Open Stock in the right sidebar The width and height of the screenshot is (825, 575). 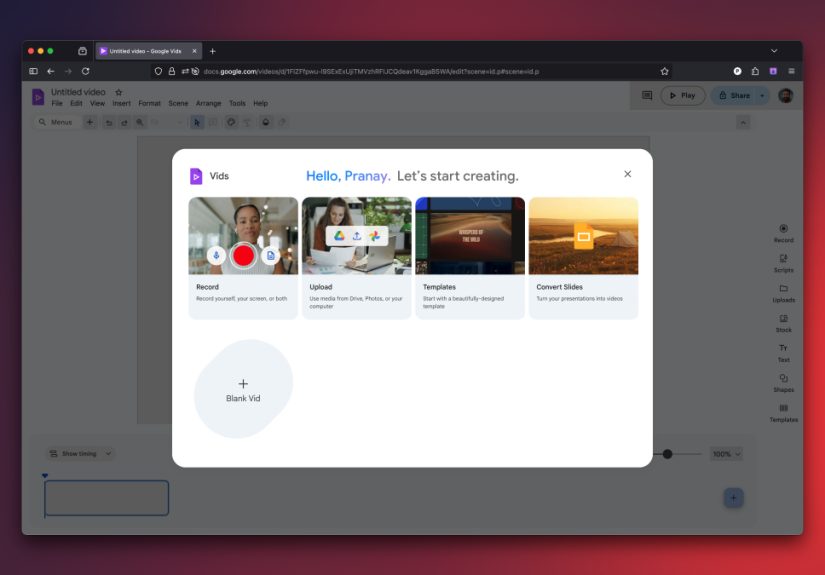783,323
